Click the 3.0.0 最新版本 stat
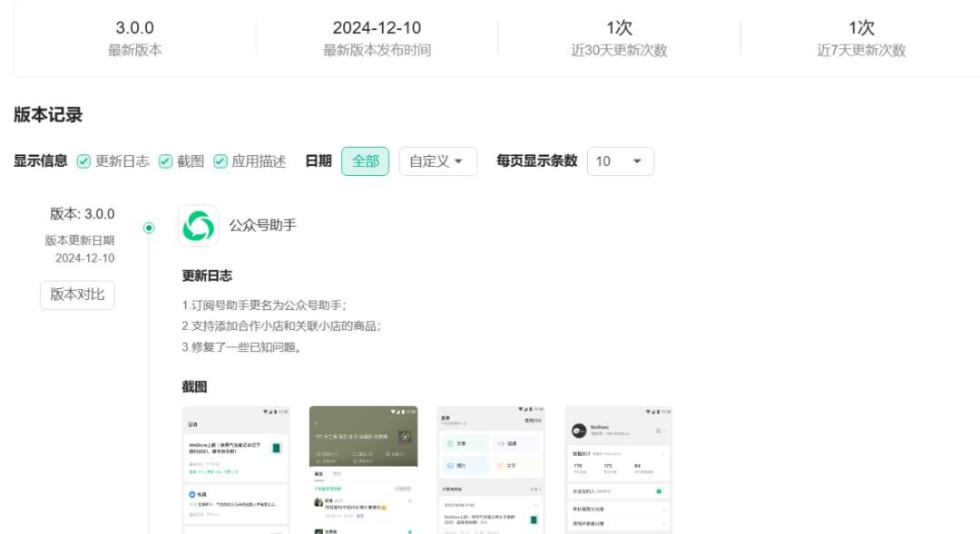 pos(134,38)
